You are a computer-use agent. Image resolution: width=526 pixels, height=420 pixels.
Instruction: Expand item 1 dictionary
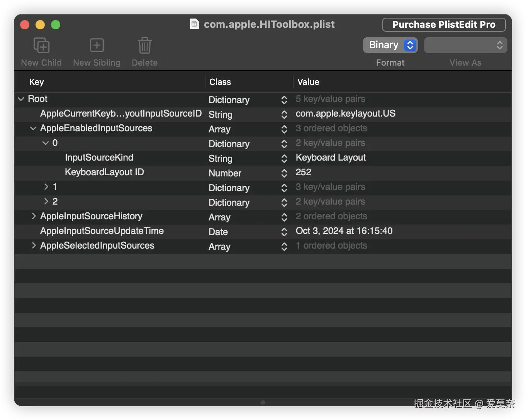46,187
